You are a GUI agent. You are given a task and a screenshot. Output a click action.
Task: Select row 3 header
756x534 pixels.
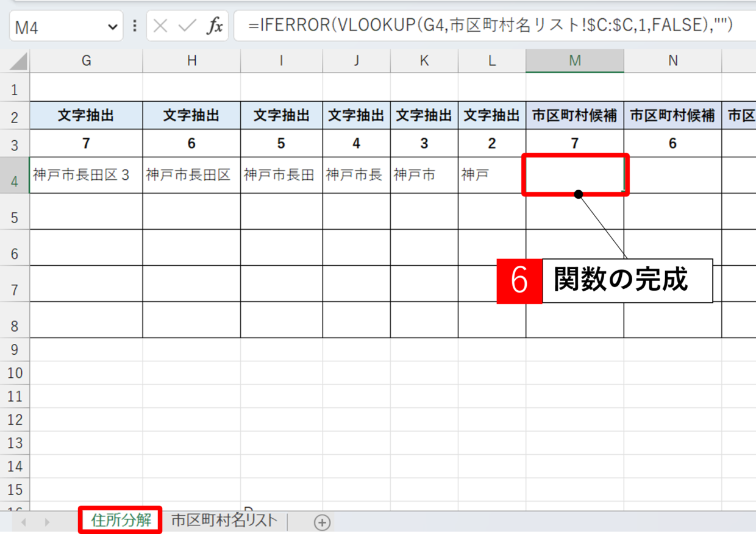[15, 144]
